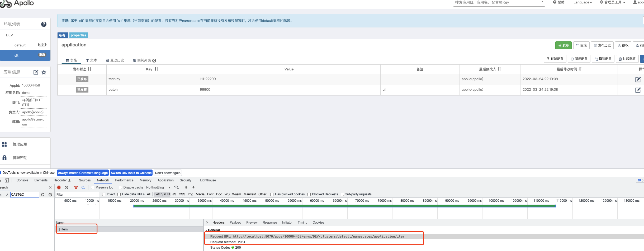Image resolution: width=644 pixels, height=251 pixels.
Task: Check the Hide data URLs option
Action: tap(119, 194)
